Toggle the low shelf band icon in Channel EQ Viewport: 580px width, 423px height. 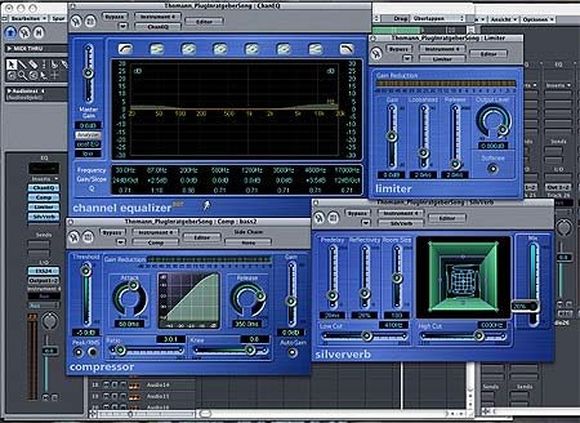click(157, 48)
